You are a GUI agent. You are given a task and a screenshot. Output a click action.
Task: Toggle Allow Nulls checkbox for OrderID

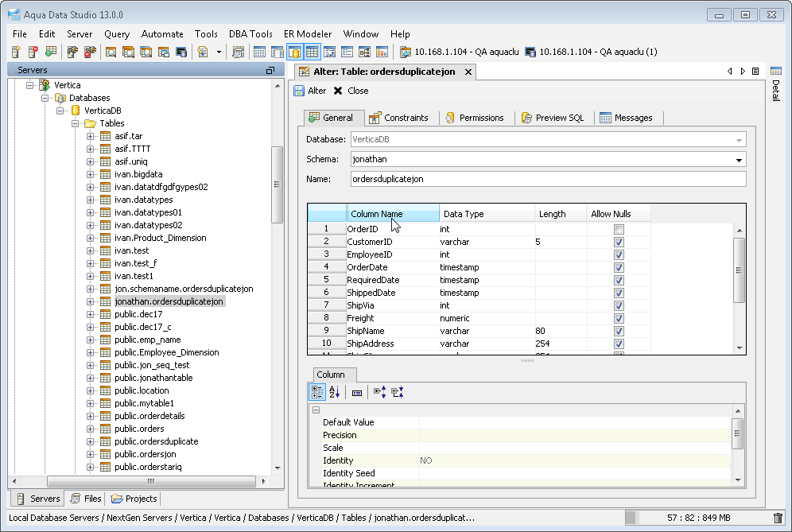tap(619, 229)
